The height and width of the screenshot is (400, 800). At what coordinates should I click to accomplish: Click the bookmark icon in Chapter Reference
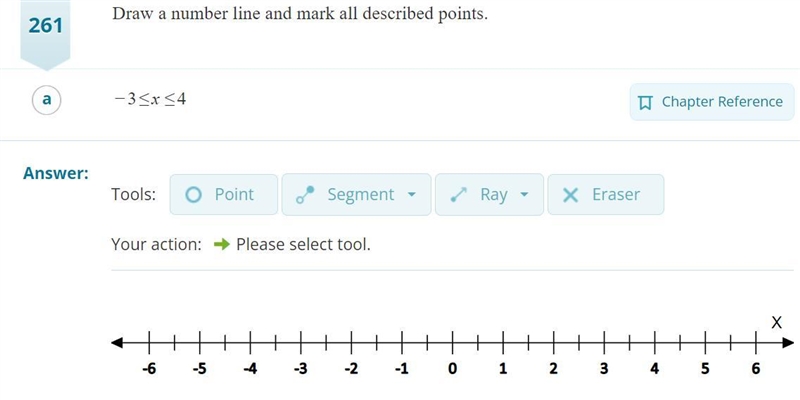point(645,102)
